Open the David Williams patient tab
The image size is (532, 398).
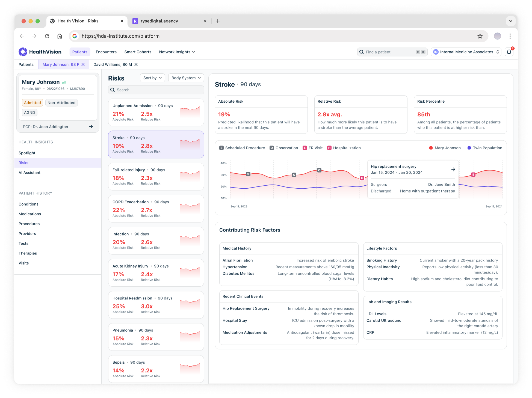click(113, 64)
